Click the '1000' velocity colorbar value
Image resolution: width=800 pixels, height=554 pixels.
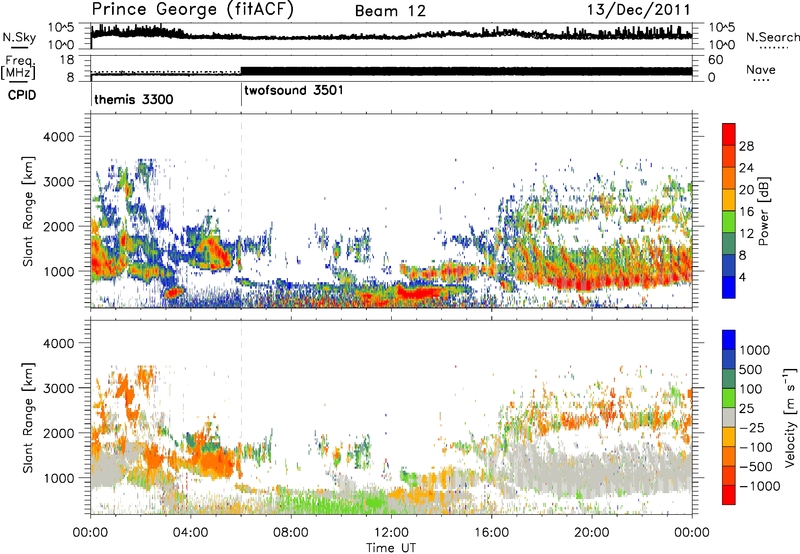click(755, 350)
